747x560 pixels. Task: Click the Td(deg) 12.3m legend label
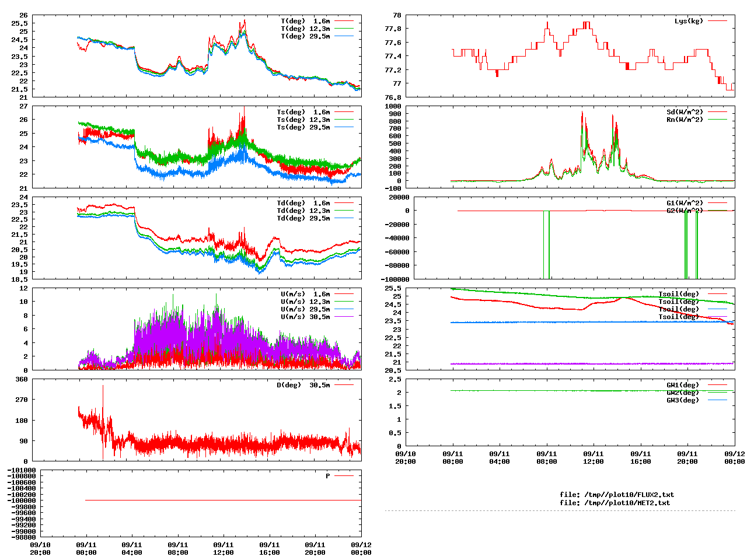tap(303, 211)
